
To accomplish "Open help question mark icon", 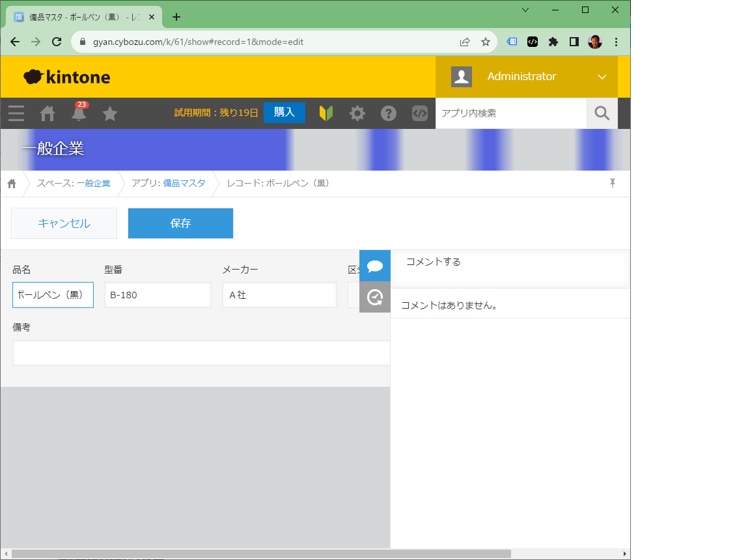I will click(x=389, y=113).
